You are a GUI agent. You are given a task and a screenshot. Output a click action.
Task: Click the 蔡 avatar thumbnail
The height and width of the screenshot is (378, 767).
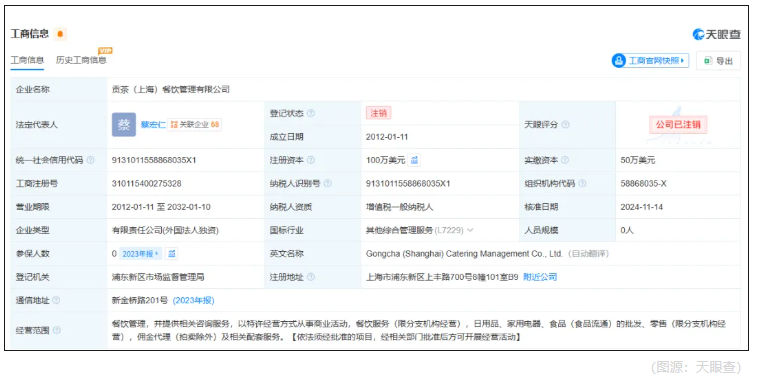point(124,125)
